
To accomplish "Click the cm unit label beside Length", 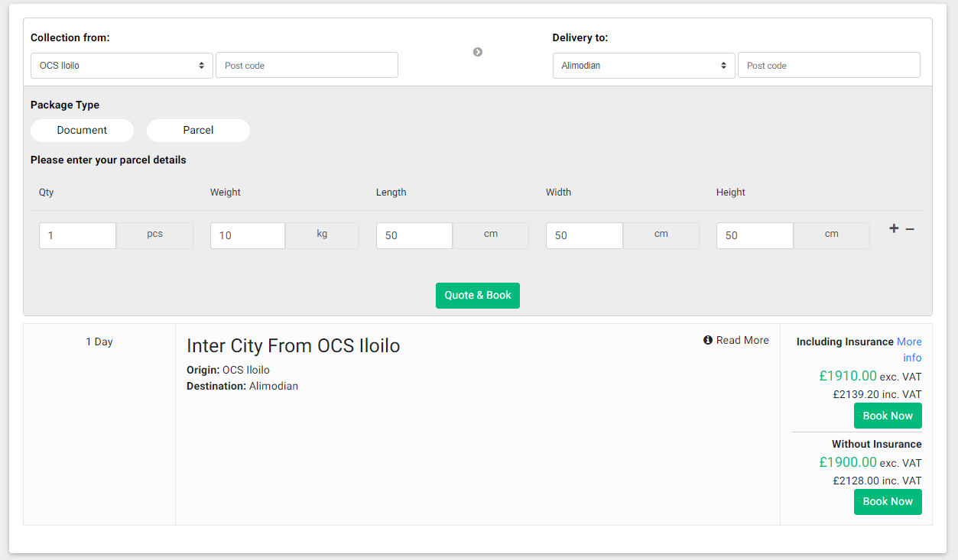I will [x=491, y=235].
